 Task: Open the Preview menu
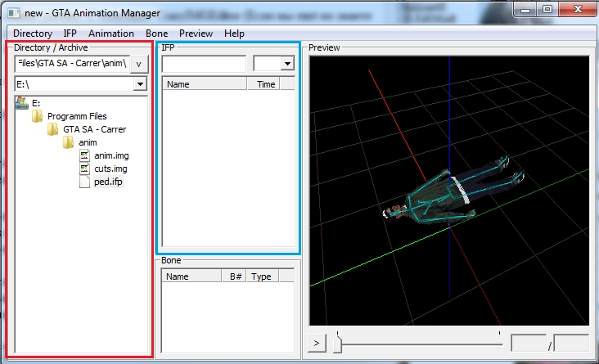pyautogui.click(x=196, y=34)
